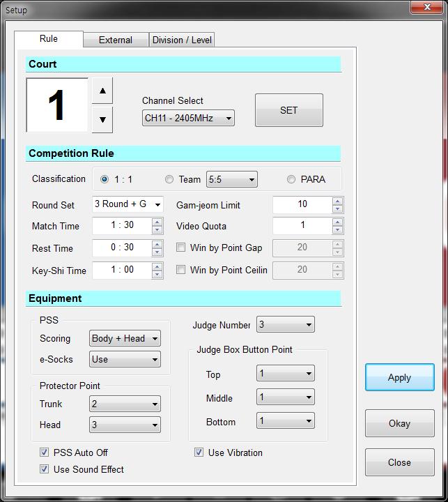
Task: Select the Team classification radio
Action: click(x=169, y=179)
